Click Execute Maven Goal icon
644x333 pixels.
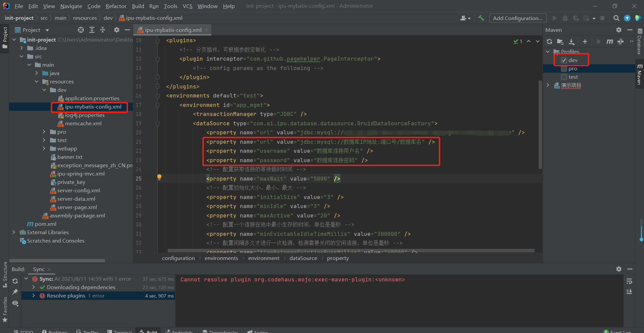(610, 42)
